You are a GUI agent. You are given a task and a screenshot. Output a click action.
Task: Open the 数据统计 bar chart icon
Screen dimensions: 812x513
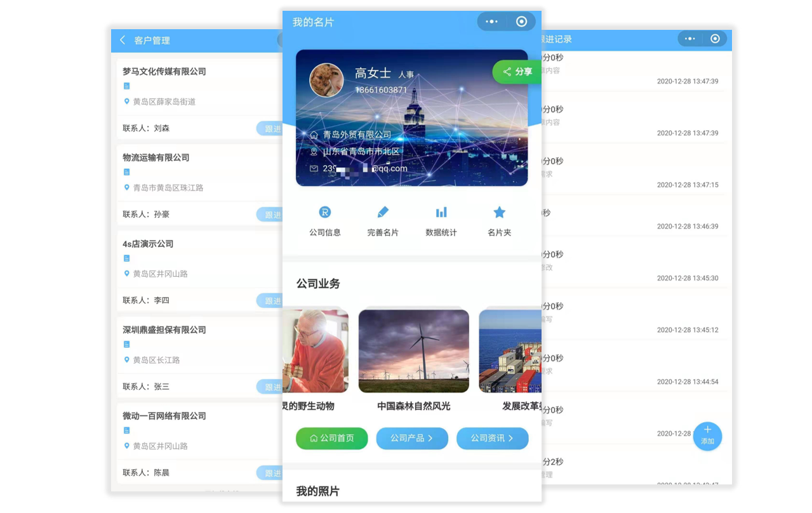pyautogui.click(x=441, y=212)
